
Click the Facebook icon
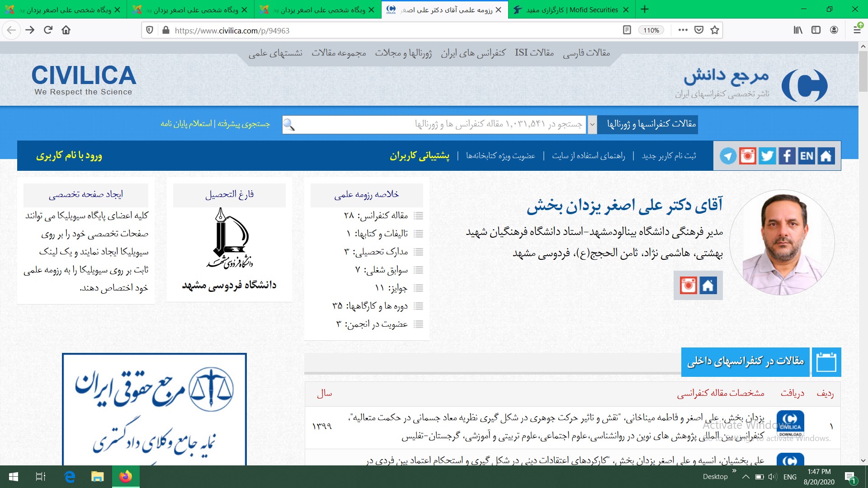point(787,156)
